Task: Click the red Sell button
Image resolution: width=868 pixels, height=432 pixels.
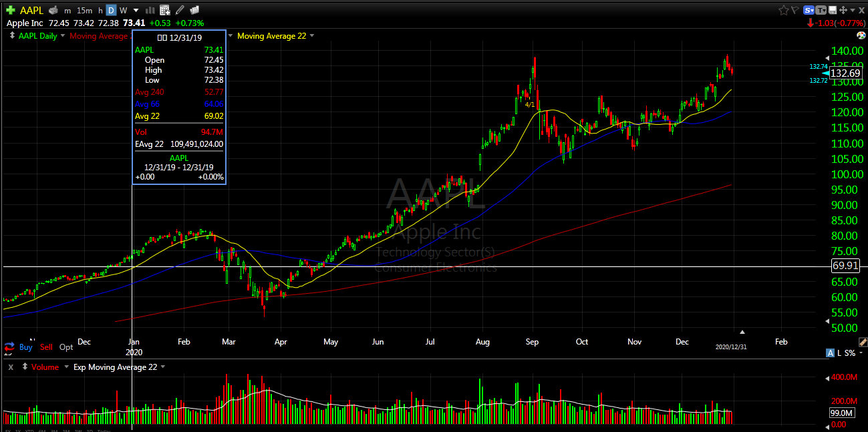Action: coord(46,347)
